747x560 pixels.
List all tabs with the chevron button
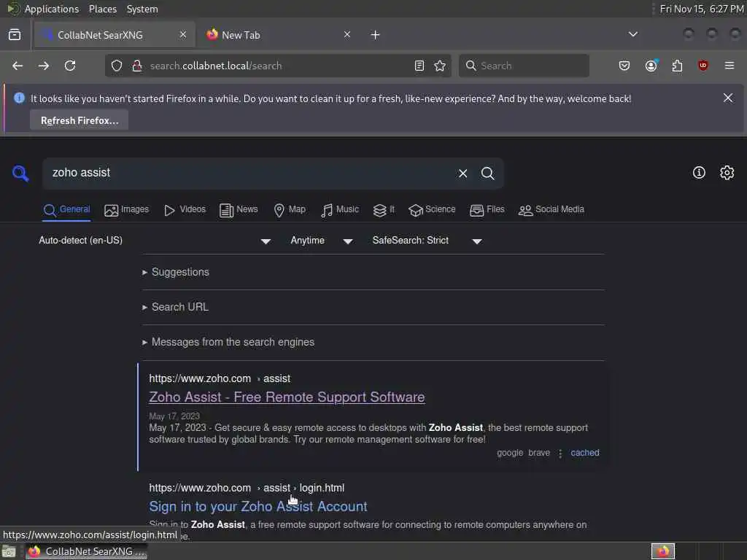click(633, 34)
